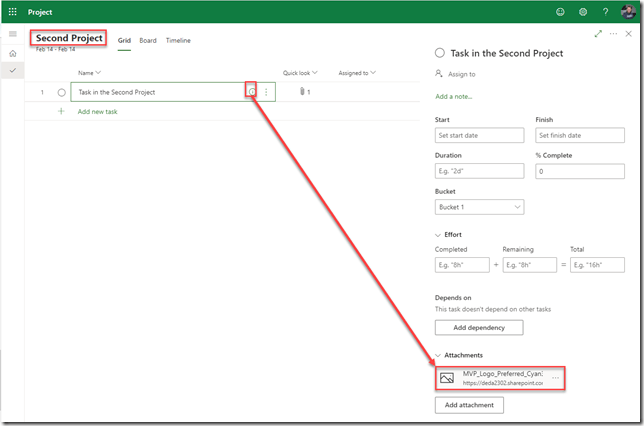Open the task details info icon in row
The width and height of the screenshot is (644, 426).
click(x=251, y=92)
